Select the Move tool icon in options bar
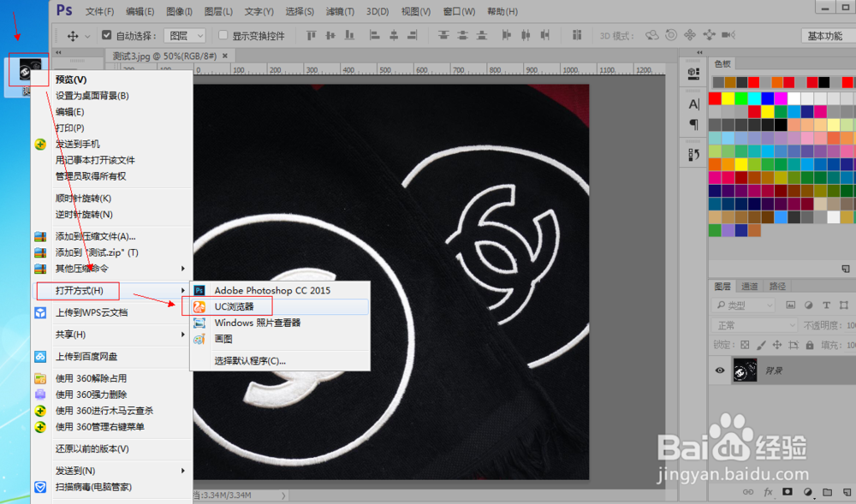 coord(73,36)
